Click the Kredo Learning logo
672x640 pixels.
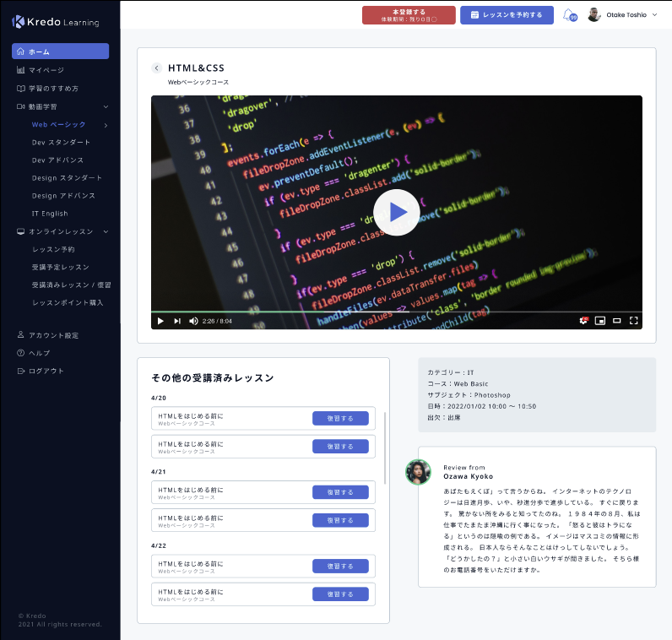tap(56, 22)
